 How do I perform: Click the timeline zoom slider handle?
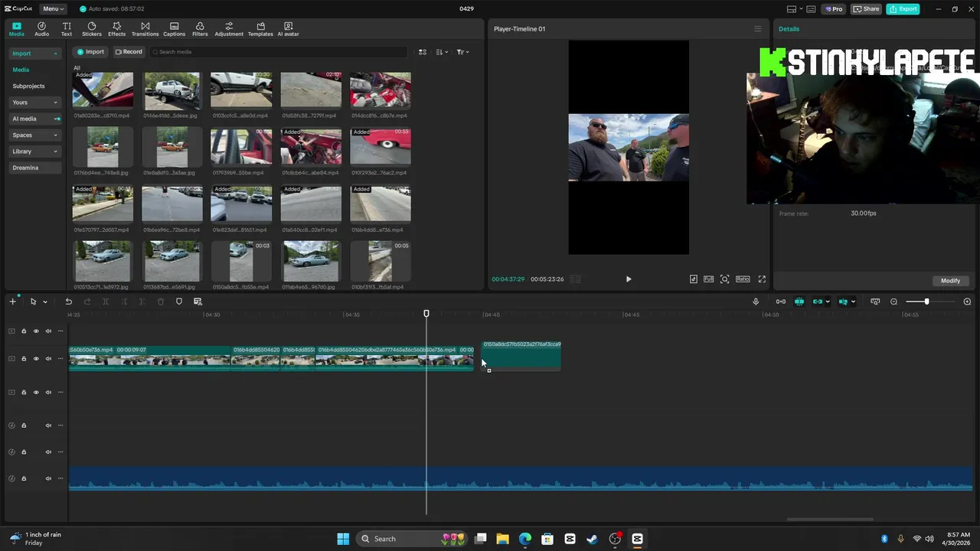pyautogui.click(x=926, y=302)
